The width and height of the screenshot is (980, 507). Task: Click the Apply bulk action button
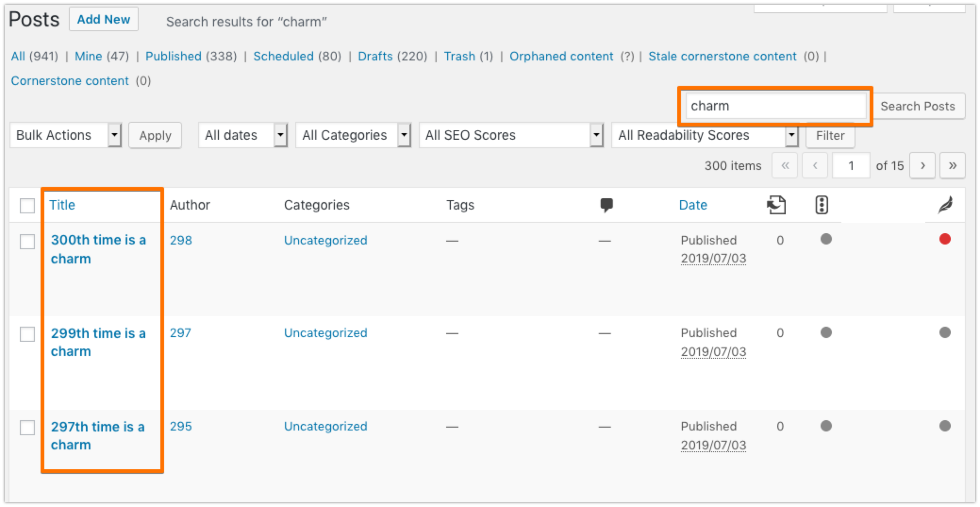155,135
